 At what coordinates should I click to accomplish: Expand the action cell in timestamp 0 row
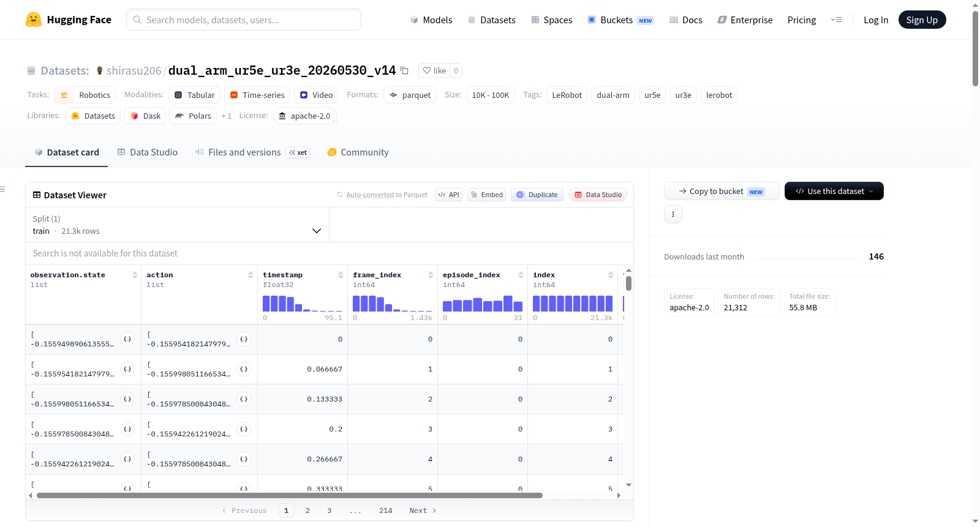click(x=244, y=339)
